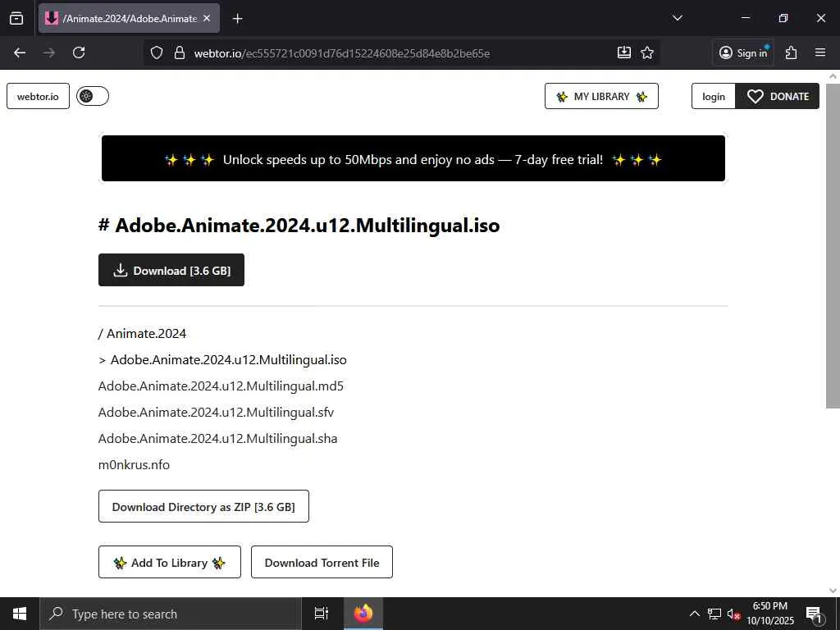Click the muted volume tray icon
The image size is (840, 630).
pyautogui.click(x=733, y=614)
